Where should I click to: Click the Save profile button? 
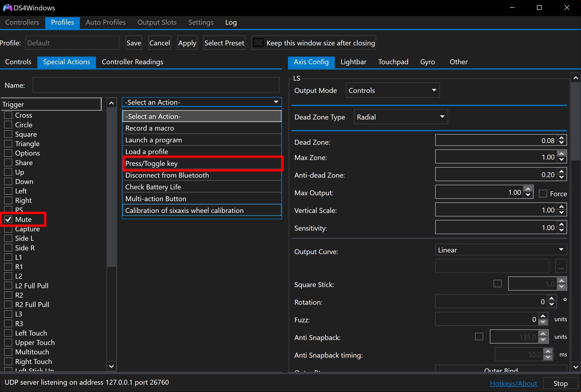(x=134, y=43)
